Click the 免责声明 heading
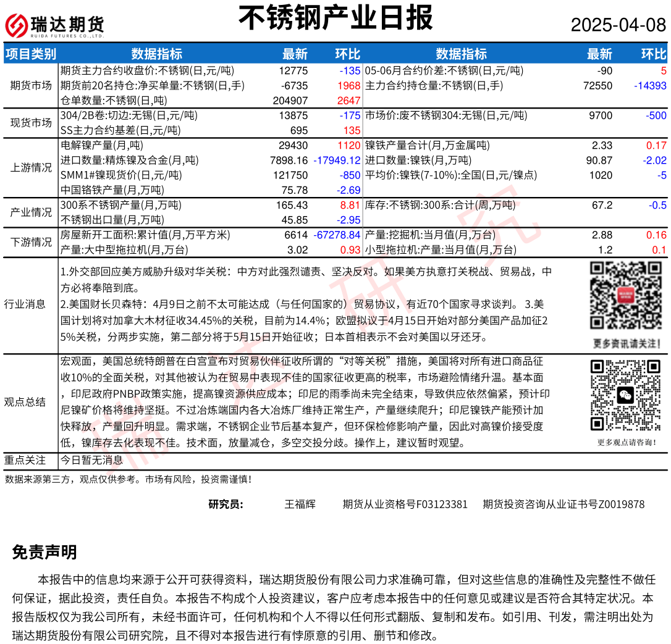This screenshot has height=644, width=671. (x=44, y=553)
